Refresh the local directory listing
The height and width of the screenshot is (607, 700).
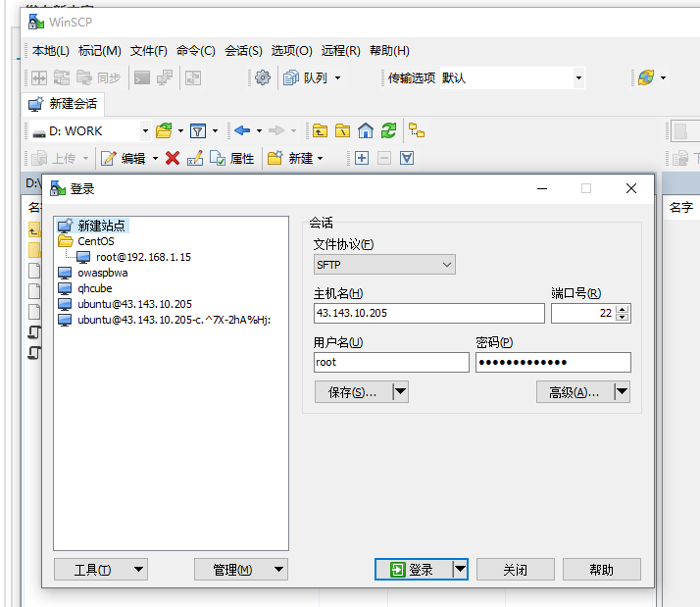pyautogui.click(x=388, y=130)
